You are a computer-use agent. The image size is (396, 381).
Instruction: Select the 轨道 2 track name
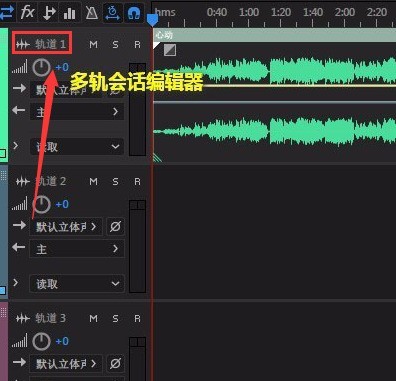(51, 181)
